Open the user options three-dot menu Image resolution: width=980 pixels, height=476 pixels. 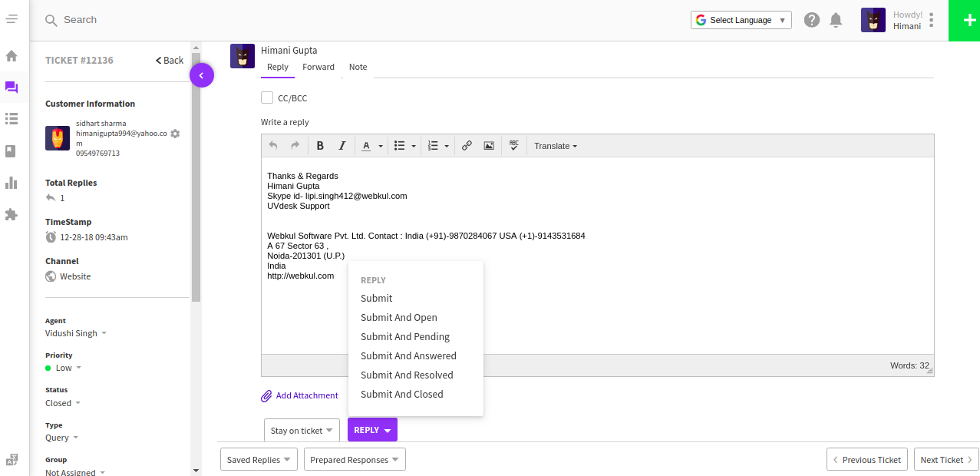tap(931, 20)
